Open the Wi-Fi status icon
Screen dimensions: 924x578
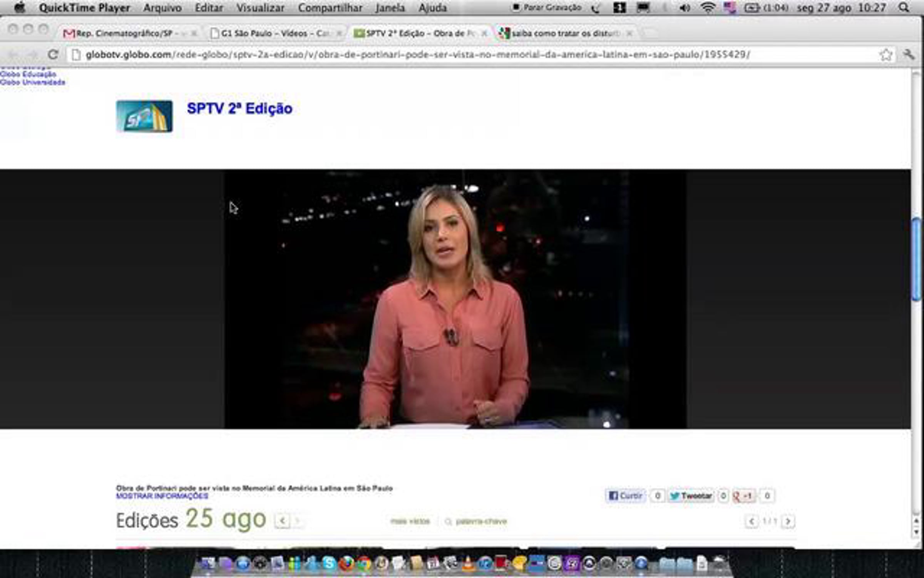[708, 8]
